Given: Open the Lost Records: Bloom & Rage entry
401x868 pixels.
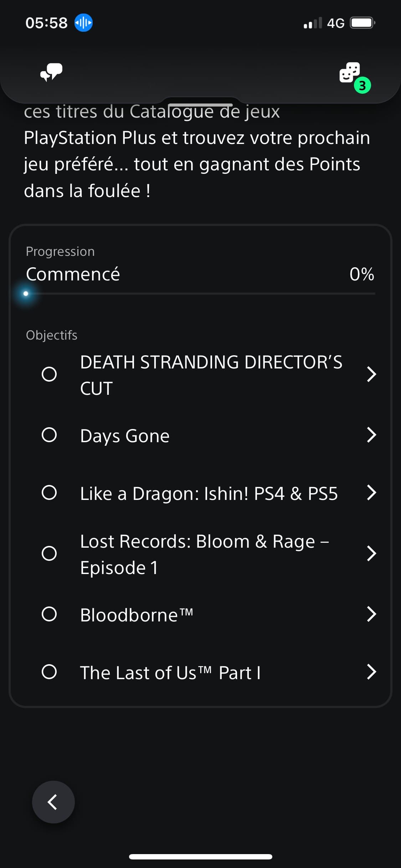Looking at the screenshot, I should point(201,554).
